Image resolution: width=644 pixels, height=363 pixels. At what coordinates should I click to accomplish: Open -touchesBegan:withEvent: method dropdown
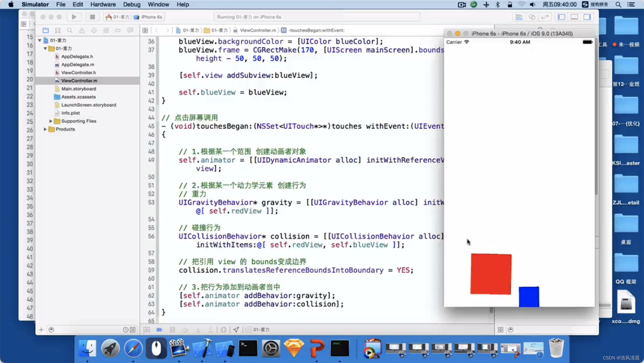(313, 30)
